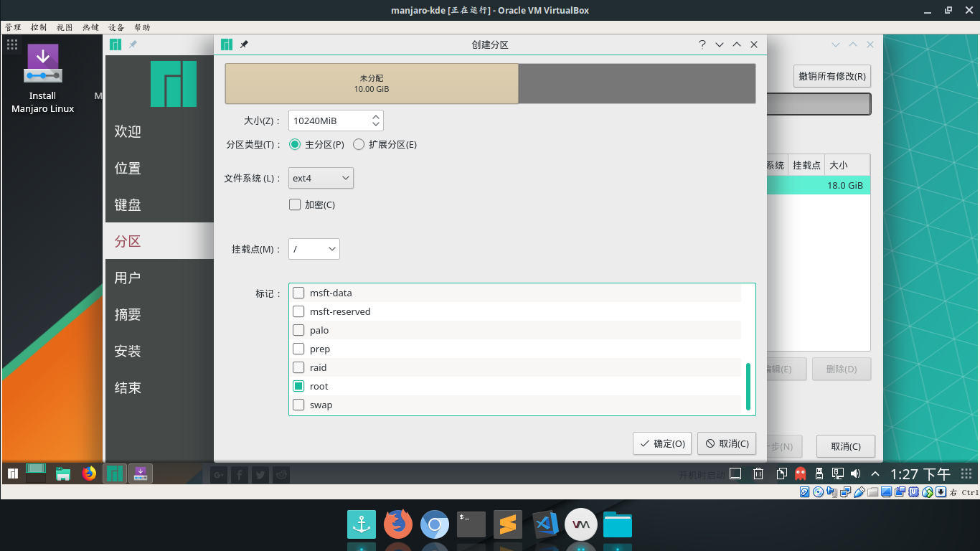Launch Firefox from the host dock

coord(398,524)
